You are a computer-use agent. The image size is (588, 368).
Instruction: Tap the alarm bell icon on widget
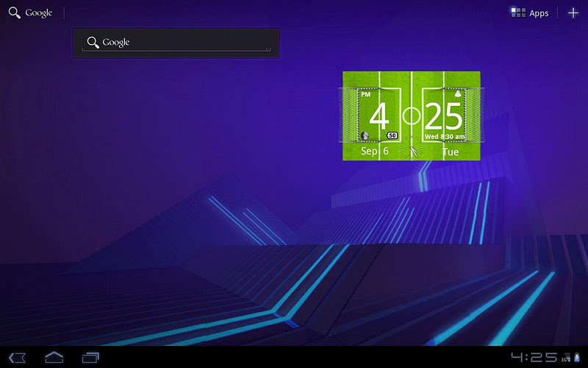(457, 94)
